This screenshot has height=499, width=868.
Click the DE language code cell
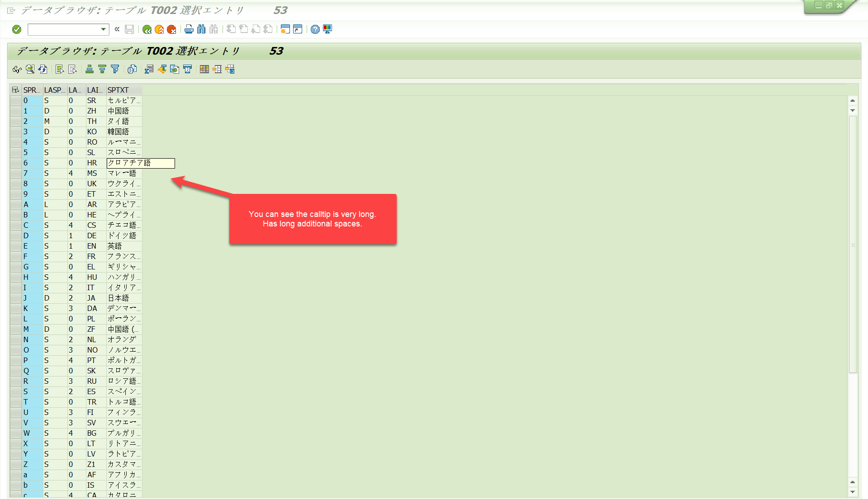click(95, 235)
